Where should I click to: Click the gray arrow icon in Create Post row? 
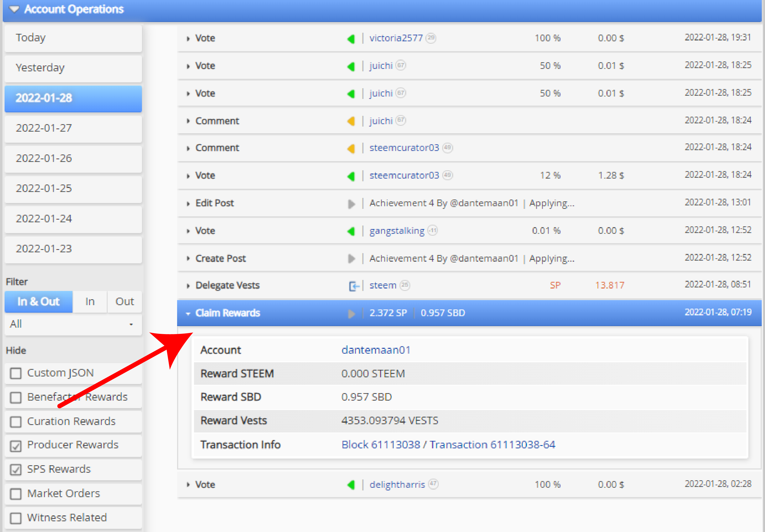(351, 259)
